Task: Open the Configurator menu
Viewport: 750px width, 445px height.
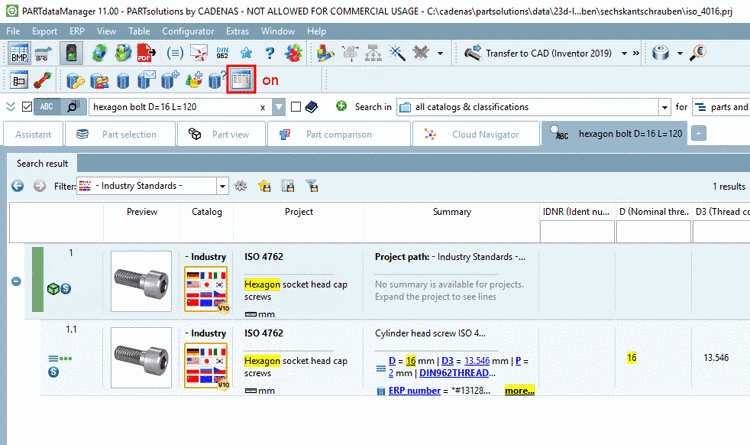Action: pos(188,31)
